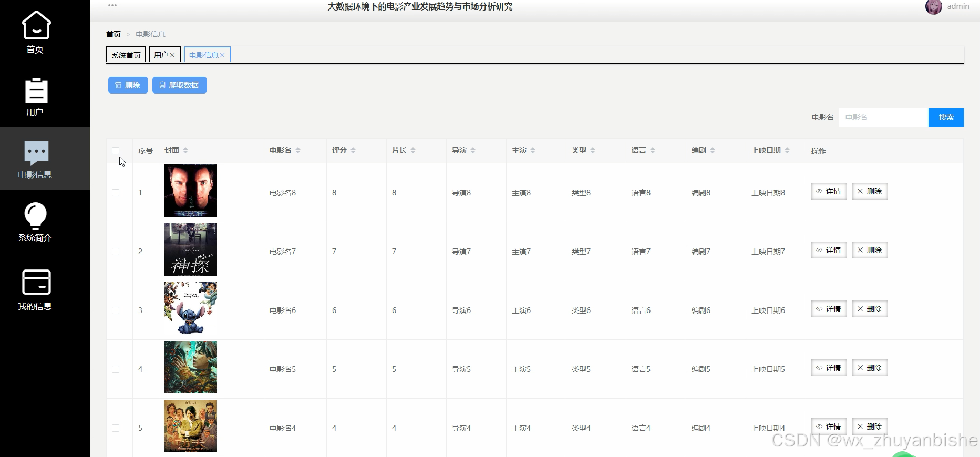Delete the 电影名4 row

[870, 427]
